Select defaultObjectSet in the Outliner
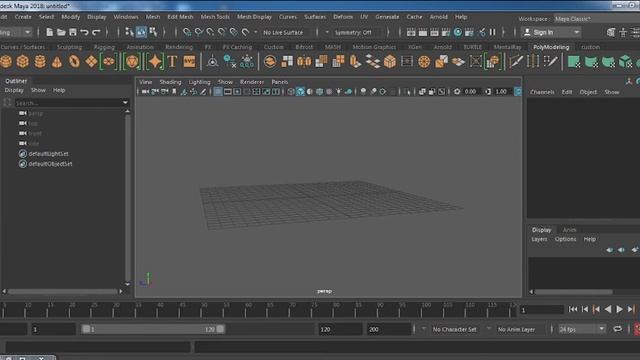Viewport: 640px width, 360px height. 50,164
